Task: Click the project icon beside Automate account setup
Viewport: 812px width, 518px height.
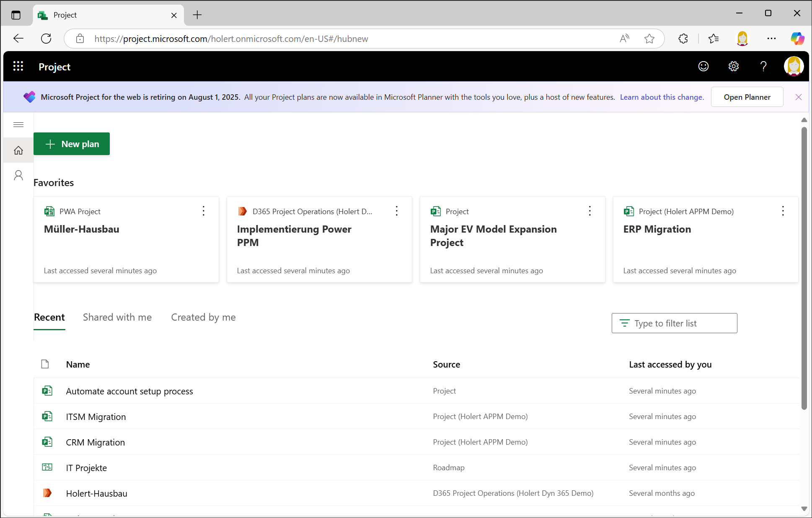Action: pyautogui.click(x=47, y=391)
